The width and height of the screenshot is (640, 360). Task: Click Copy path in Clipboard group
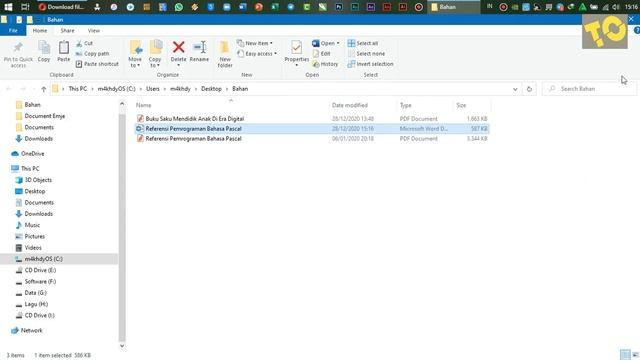click(93, 53)
